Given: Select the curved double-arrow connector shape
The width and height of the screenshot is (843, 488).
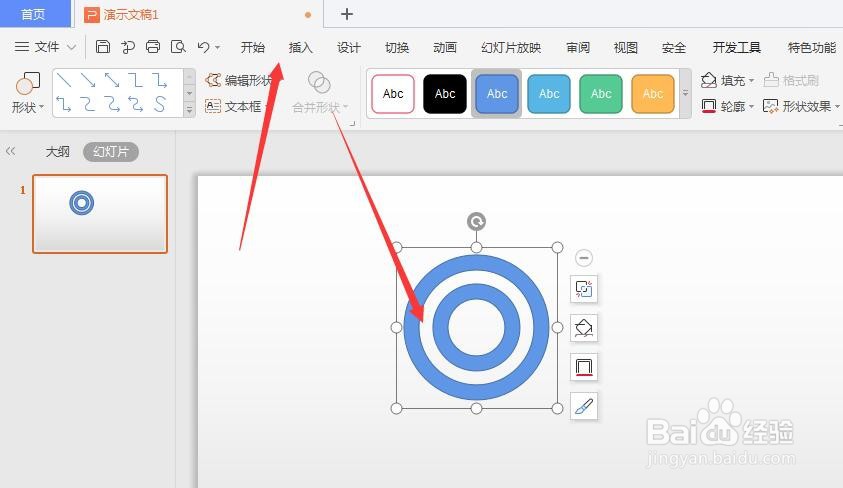Looking at the screenshot, I should [x=135, y=103].
